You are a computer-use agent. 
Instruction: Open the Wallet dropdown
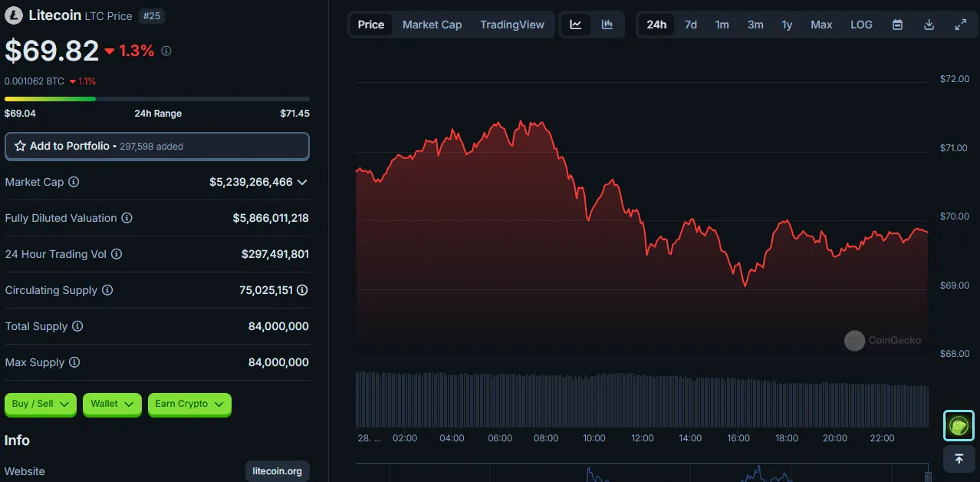[x=113, y=404]
